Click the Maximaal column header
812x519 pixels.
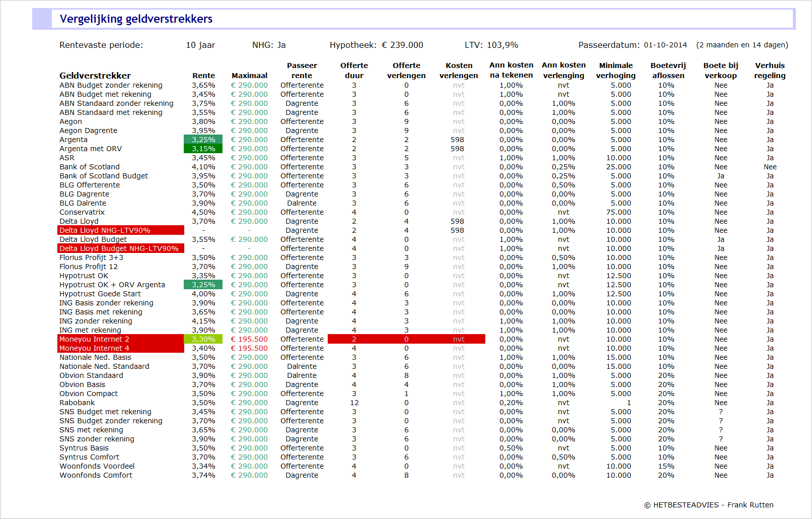pyautogui.click(x=249, y=76)
